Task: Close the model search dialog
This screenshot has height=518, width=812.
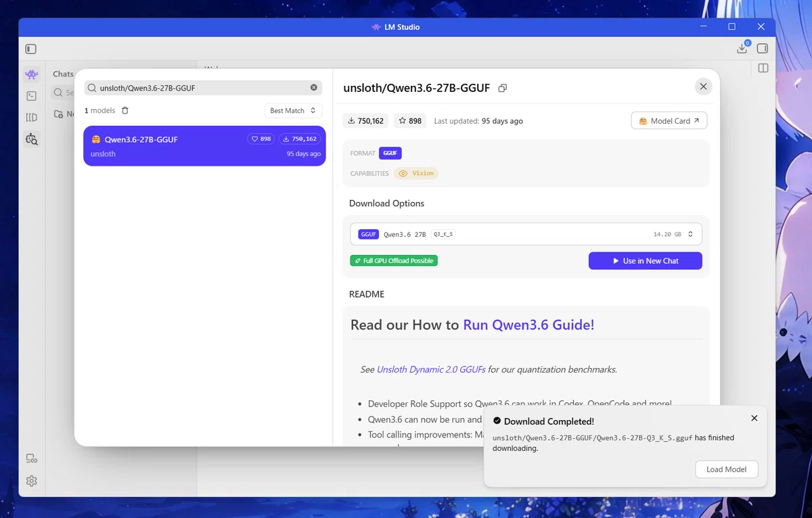Action: (703, 87)
